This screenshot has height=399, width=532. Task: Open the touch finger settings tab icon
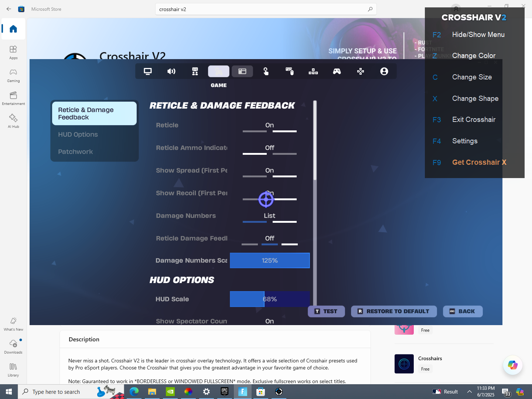point(266,71)
